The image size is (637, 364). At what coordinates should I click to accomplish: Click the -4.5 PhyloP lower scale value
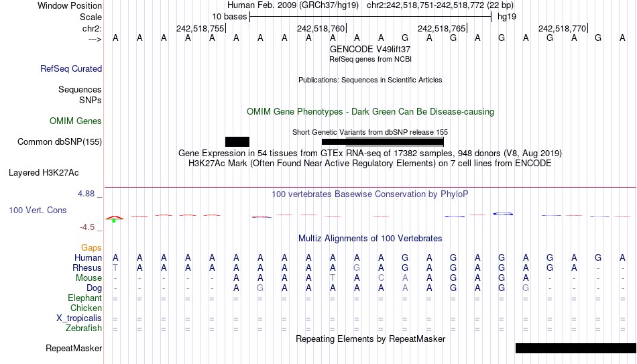tap(87, 227)
